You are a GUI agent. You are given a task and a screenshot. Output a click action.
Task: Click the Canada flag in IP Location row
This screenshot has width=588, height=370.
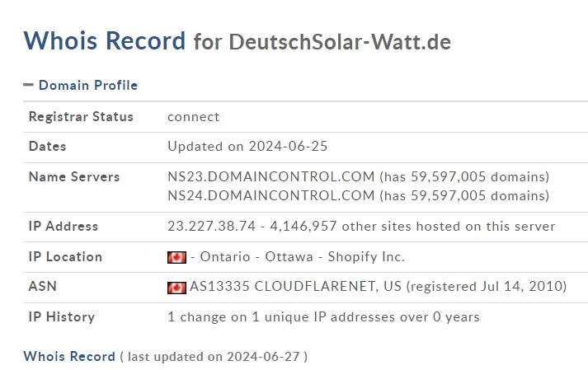(176, 257)
